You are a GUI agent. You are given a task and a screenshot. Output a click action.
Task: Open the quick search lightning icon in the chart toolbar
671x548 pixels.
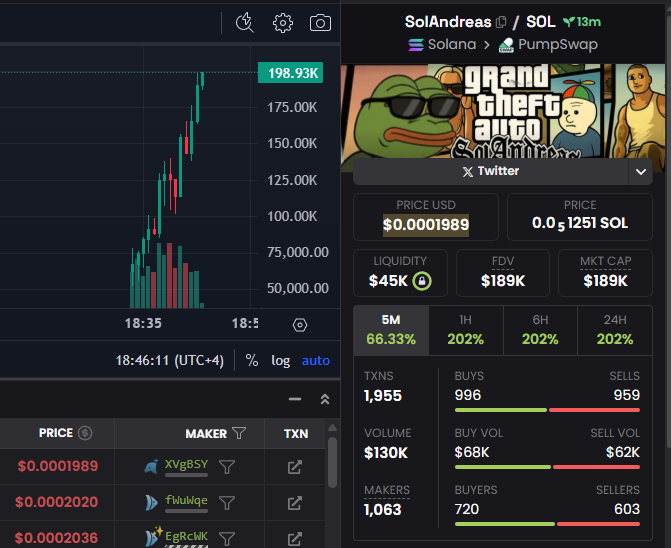(x=245, y=23)
